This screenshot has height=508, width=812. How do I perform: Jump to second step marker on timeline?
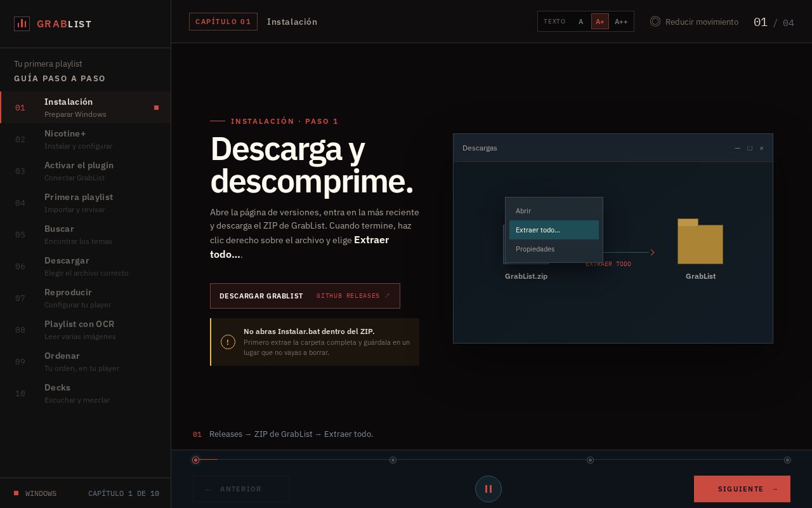[393, 460]
